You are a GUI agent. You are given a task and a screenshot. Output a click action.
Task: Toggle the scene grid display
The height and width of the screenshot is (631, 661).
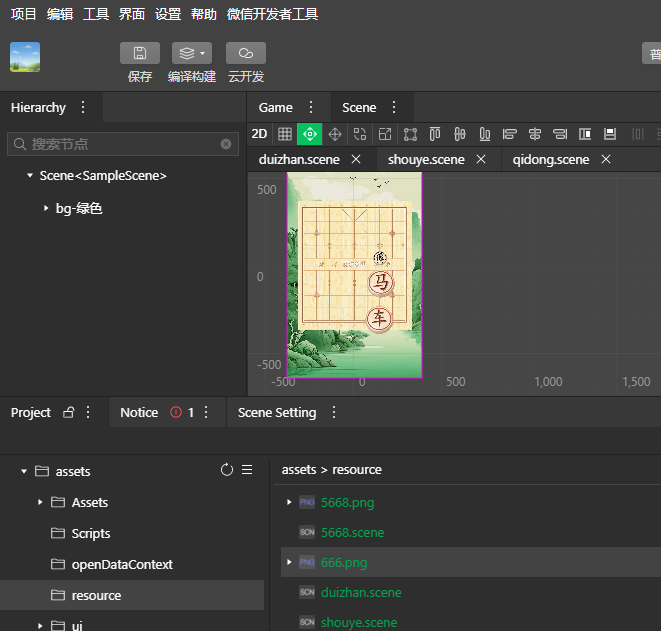[285, 134]
